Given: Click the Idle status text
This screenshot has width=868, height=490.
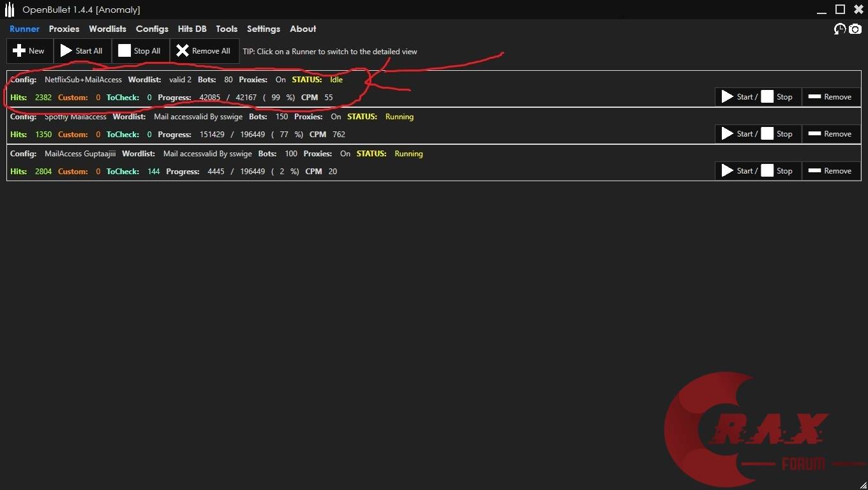Looking at the screenshot, I should click(336, 80).
